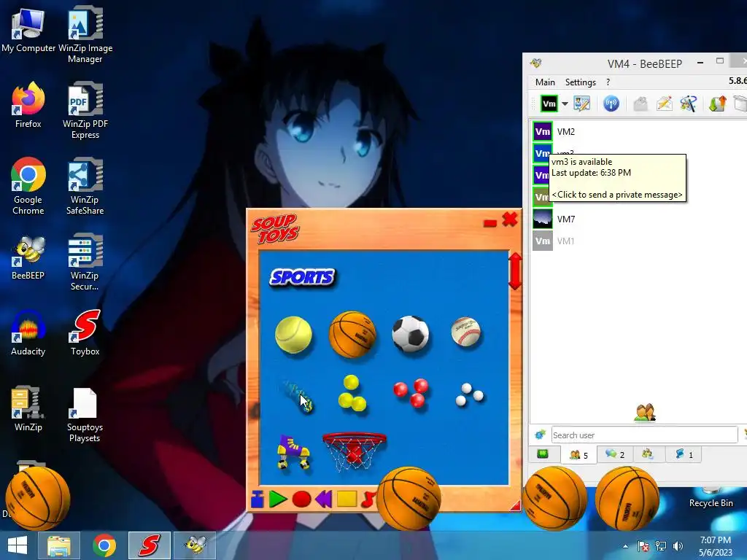747x560 pixels.
Task: Click the envelope with pencil message icon
Action: click(x=664, y=104)
